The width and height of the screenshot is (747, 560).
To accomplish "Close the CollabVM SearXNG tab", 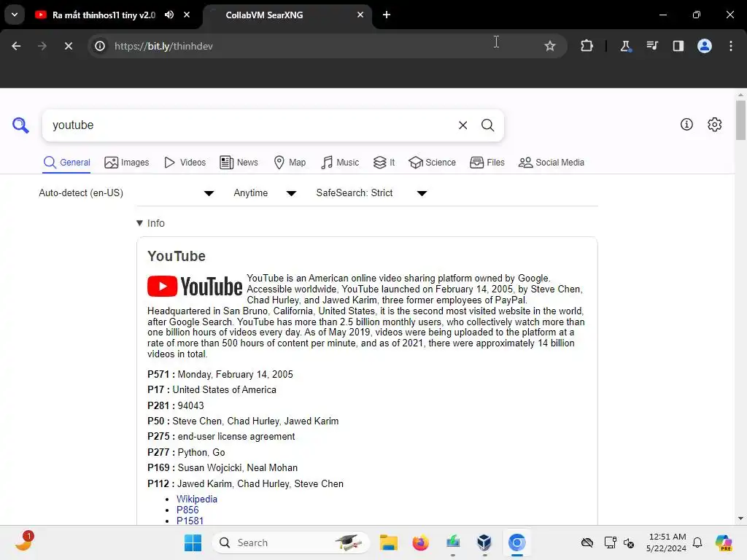I will (360, 15).
